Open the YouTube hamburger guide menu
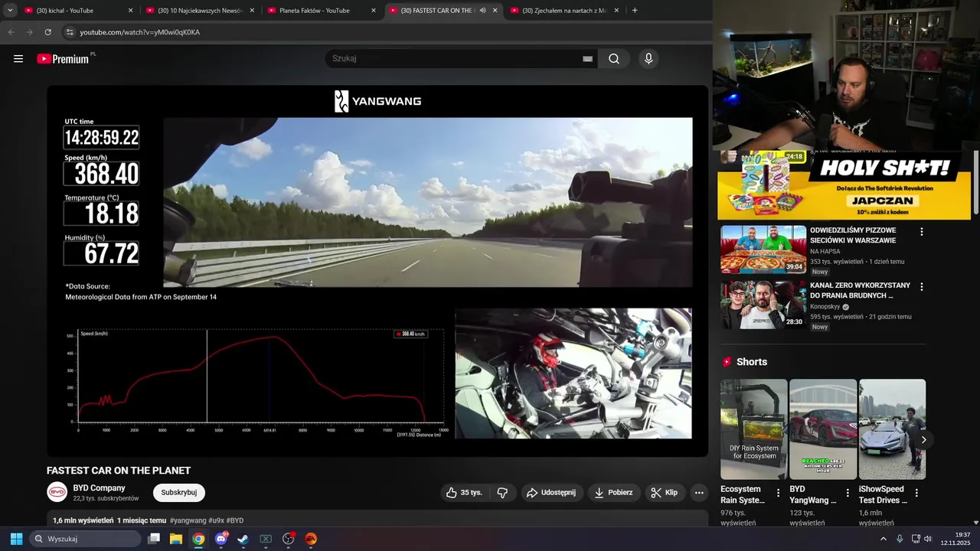 [18, 59]
